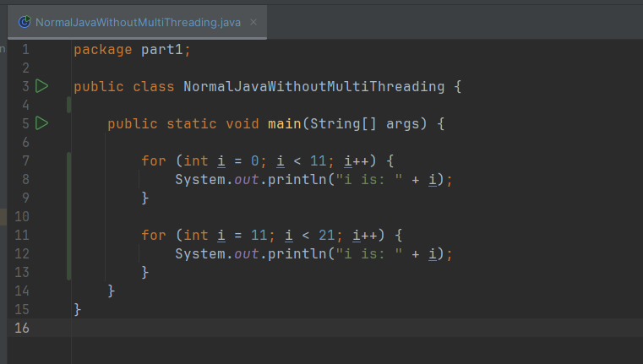
Task: Click the green change marker beside line 4
Action: tap(68, 105)
